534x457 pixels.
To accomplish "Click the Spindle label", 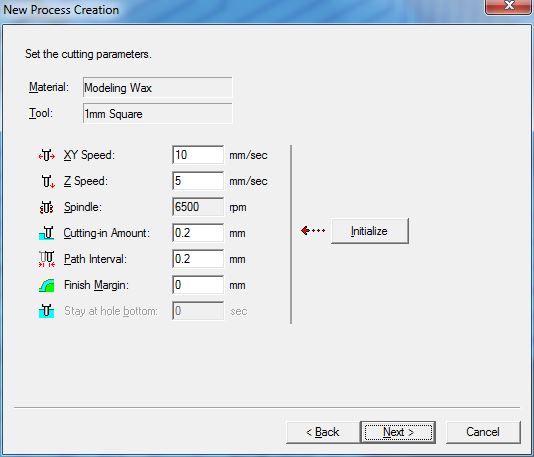I will click(x=83, y=207).
